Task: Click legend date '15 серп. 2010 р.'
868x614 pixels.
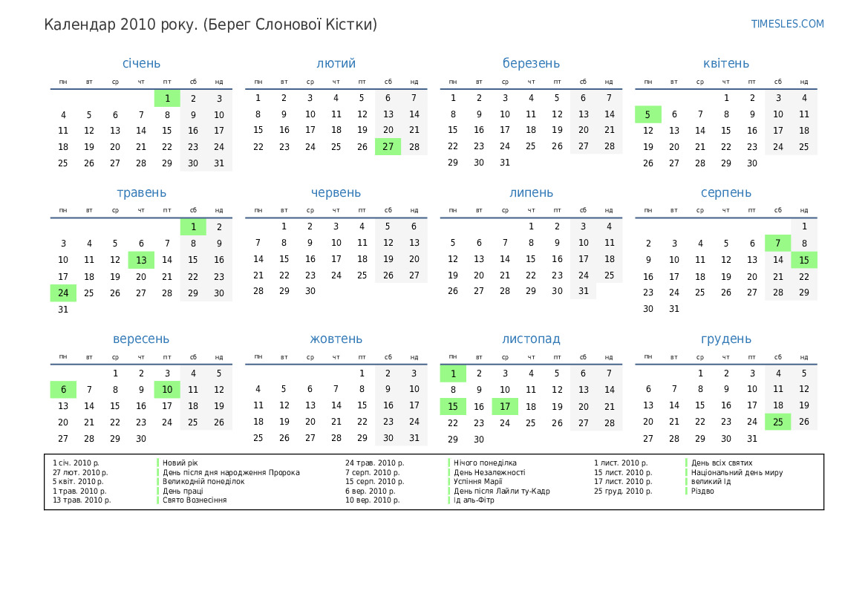Action: [375, 482]
